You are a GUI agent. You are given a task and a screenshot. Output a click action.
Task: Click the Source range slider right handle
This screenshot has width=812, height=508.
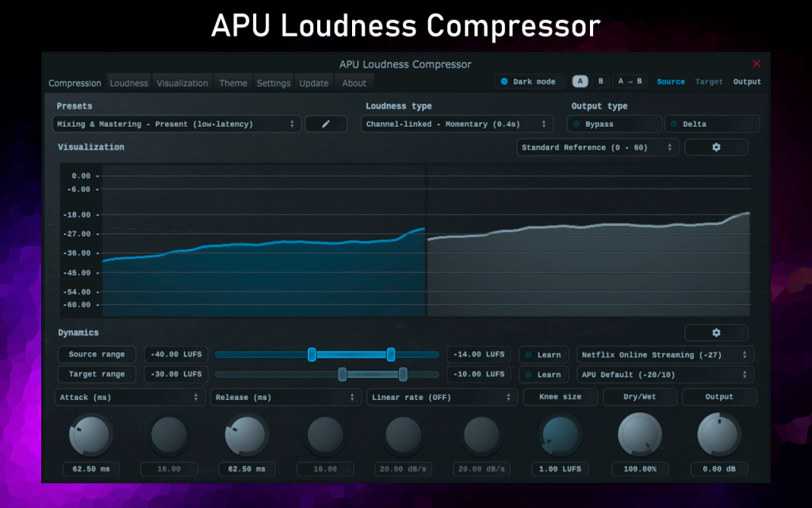pyautogui.click(x=391, y=355)
